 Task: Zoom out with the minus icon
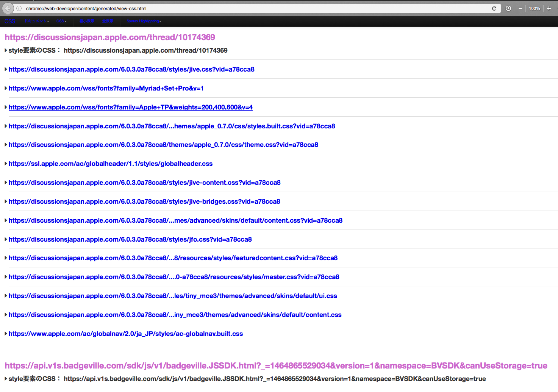click(x=520, y=8)
